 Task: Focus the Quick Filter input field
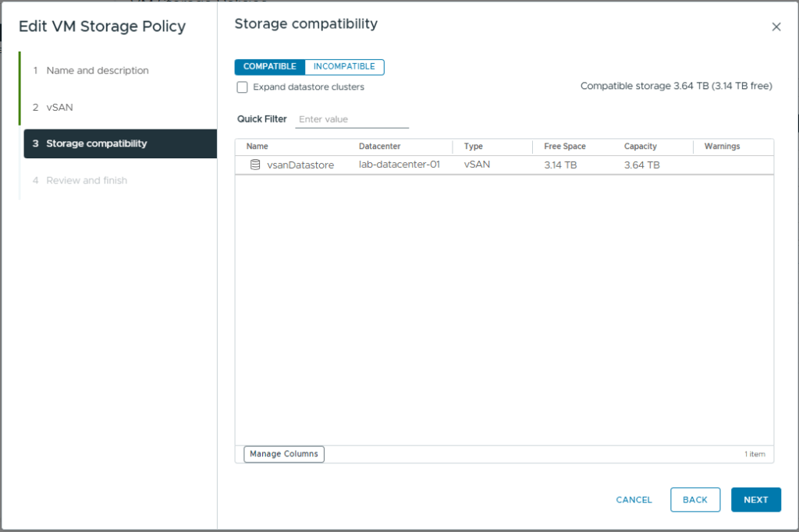click(x=352, y=119)
